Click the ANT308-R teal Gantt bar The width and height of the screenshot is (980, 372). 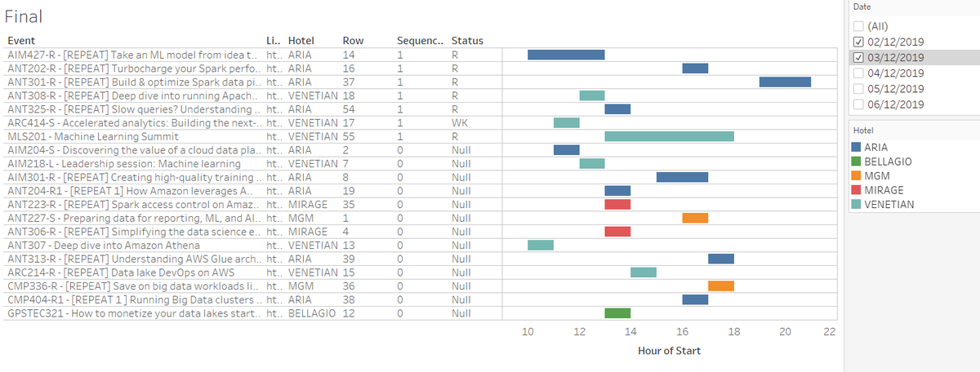click(592, 95)
